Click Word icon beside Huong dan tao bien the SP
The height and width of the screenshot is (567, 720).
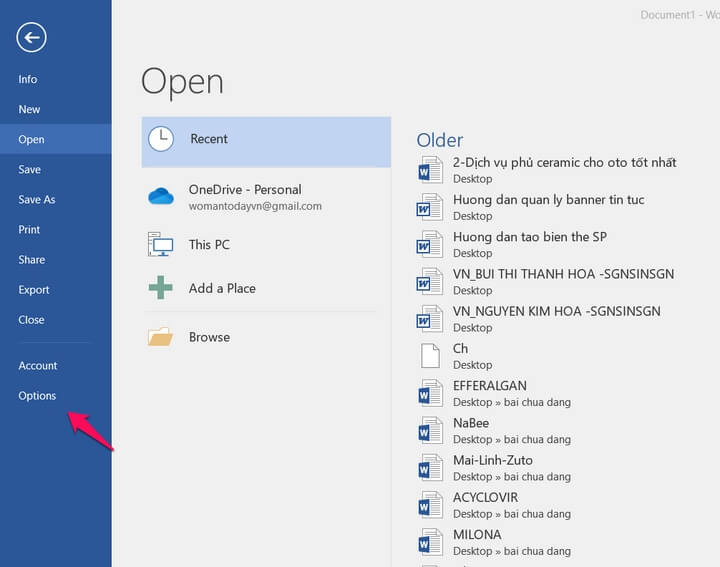pos(430,244)
